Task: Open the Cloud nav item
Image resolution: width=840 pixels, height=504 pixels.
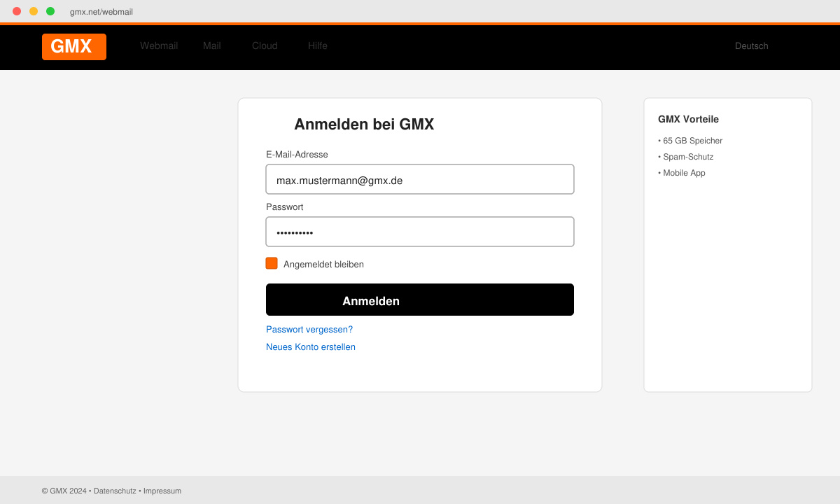Action: tap(265, 45)
